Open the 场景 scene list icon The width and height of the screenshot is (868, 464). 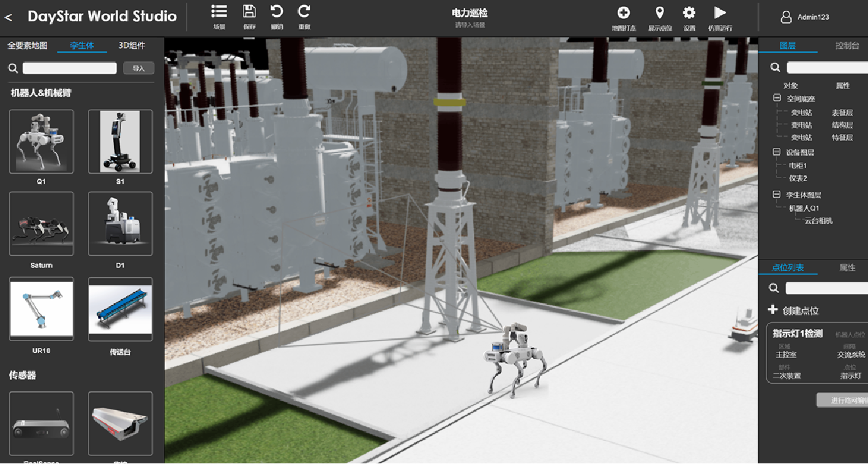point(219,12)
